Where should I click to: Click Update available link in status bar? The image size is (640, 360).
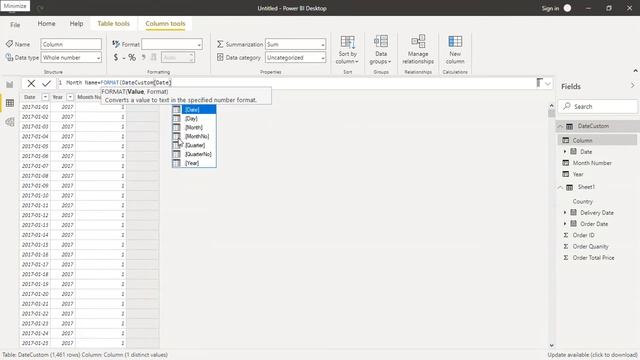point(592,355)
